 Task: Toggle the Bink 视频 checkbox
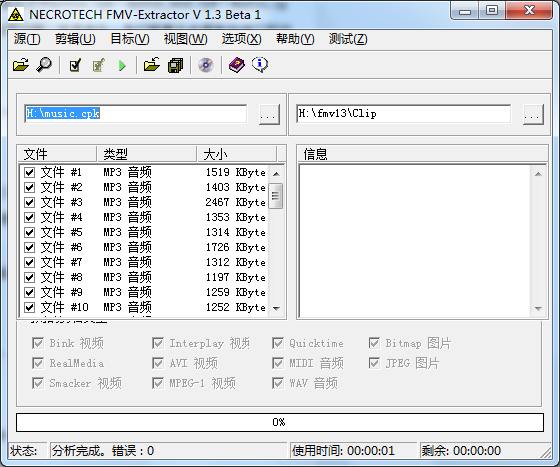click(x=38, y=343)
